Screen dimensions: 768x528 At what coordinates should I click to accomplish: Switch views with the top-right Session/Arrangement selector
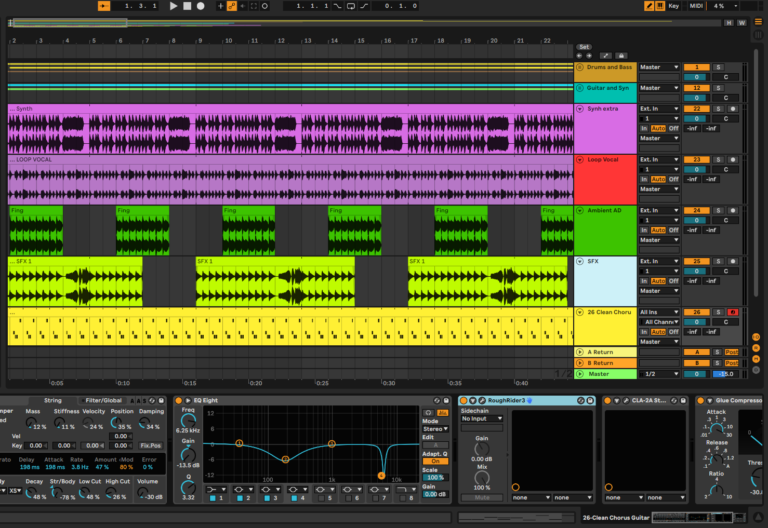point(758,22)
